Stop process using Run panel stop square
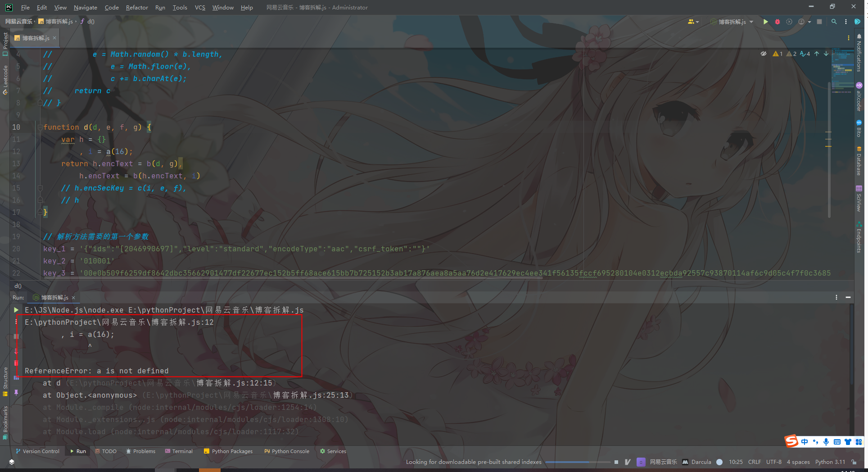Screen dimensions: 868x472 click(16, 336)
